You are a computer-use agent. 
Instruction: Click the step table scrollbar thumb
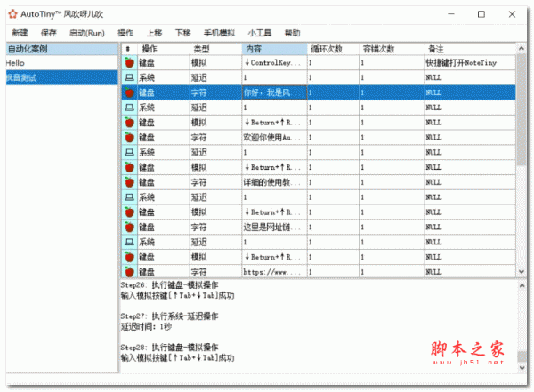521,109
